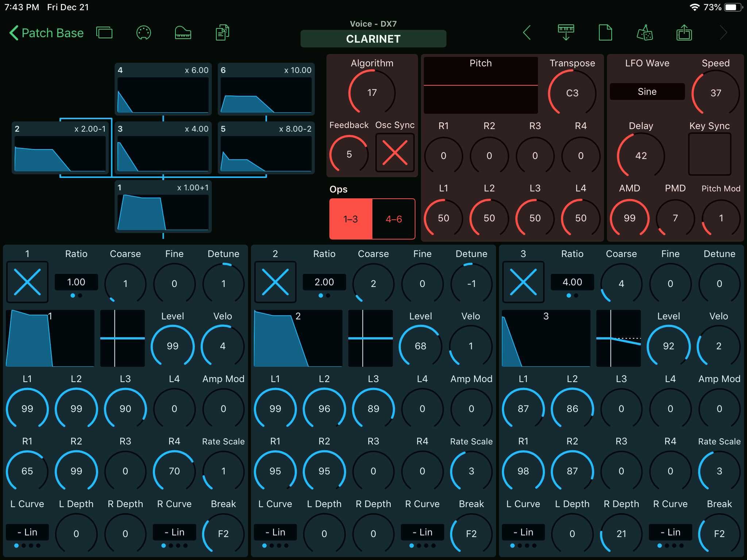The image size is (747, 560).
Task: Open MIDI connector settings icon
Action: click(x=144, y=33)
